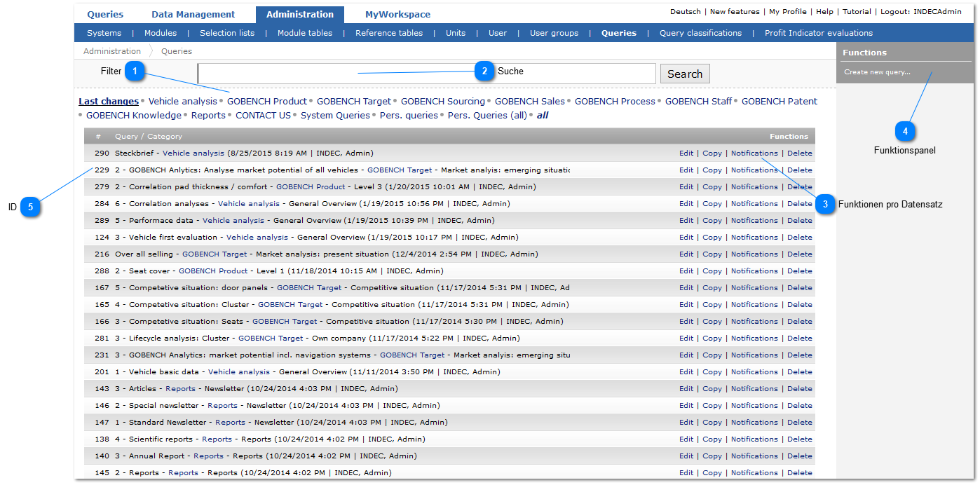The height and width of the screenshot is (485, 980).
Task: Filter by Pers. Queries (all)
Action: click(x=487, y=116)
